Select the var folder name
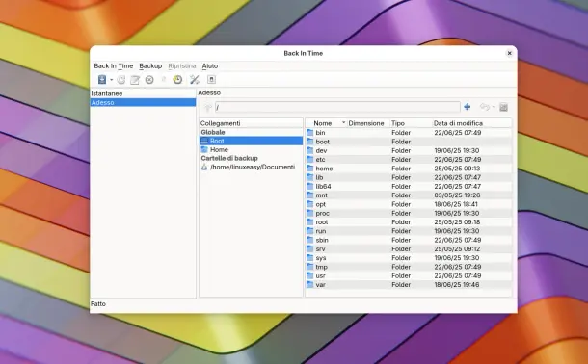Image resolution: width=588 pixels, height=364 pixels. point(320,285)
